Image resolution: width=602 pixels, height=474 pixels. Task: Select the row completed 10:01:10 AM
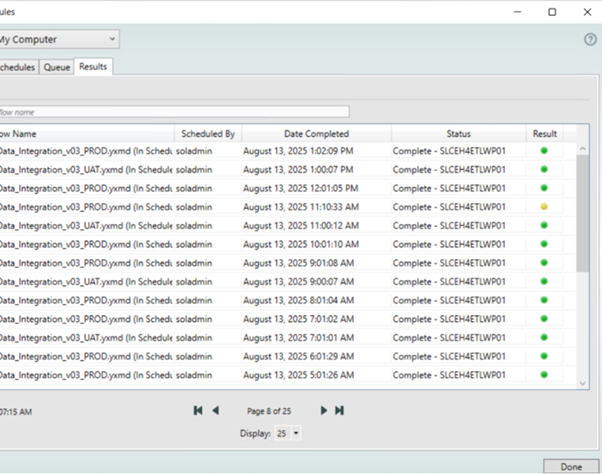(x=288, y=244)
